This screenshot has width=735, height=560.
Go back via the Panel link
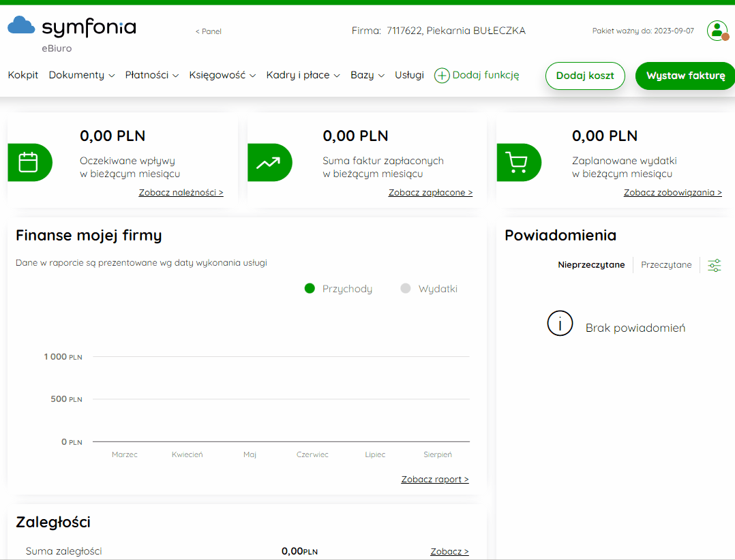[x=209, y=31]
